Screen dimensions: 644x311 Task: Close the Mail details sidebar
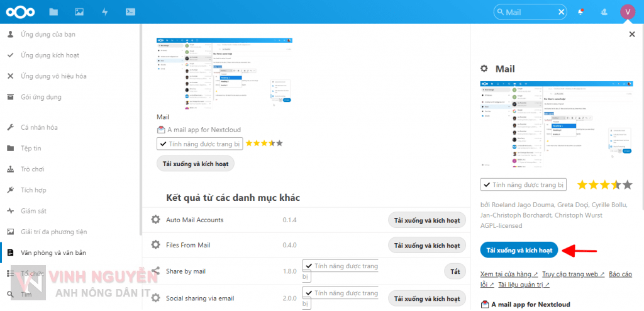click(632, 35)
